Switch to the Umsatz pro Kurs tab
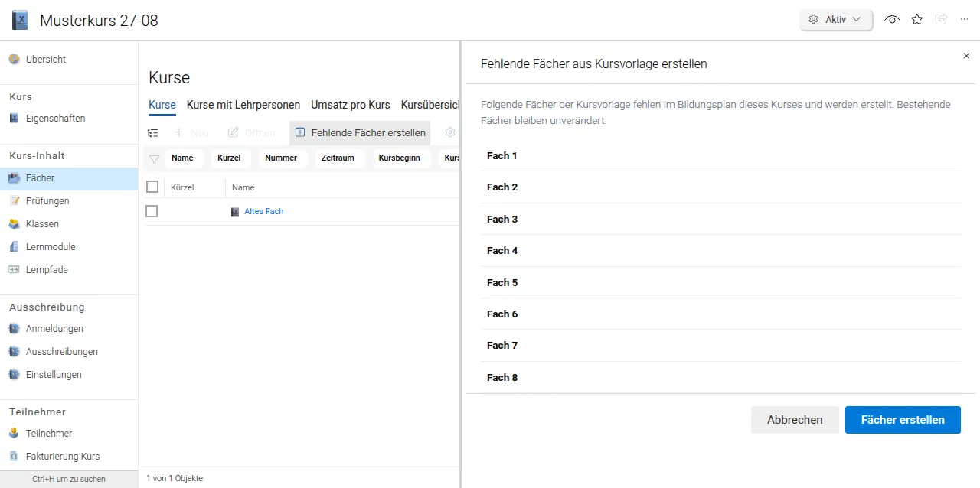The image size is (980, 488). pos(351,105)
